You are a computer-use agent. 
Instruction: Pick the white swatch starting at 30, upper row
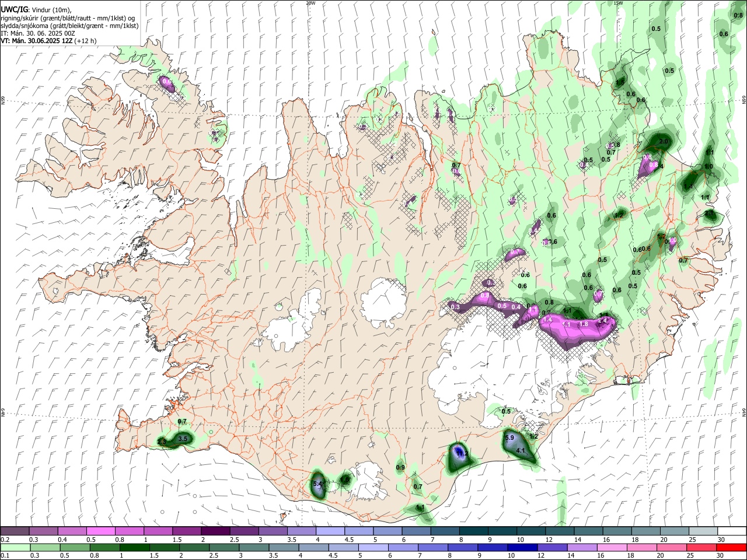point(732,531)
